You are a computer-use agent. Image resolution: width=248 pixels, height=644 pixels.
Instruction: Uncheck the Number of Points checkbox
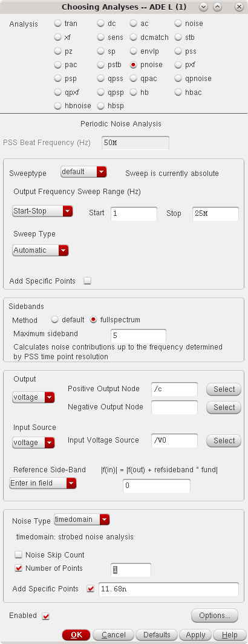[x=19, y=568]
